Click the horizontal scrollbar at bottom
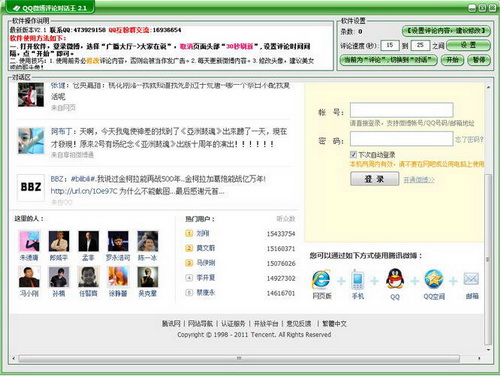Viewport: 500px width, 377px height. (x=239, y=358)
